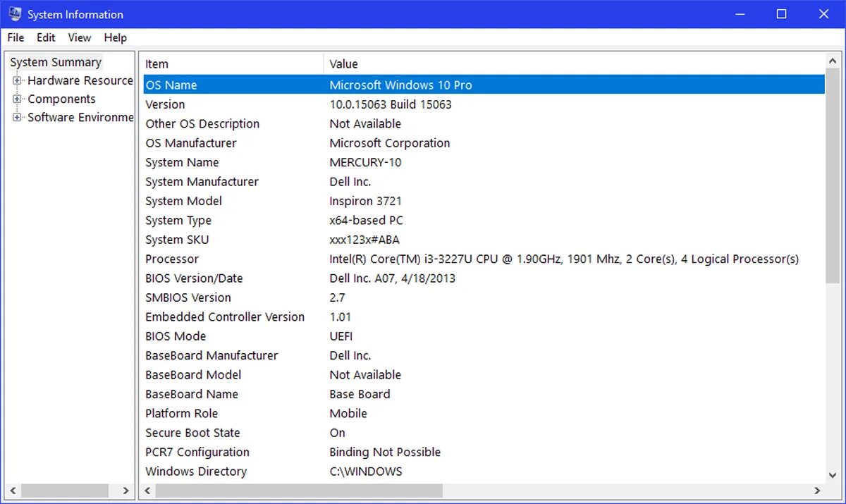This screenshot has height=504, width=846.
Task: Click the value x64-based PC
Action: click(x=366, y=221)
